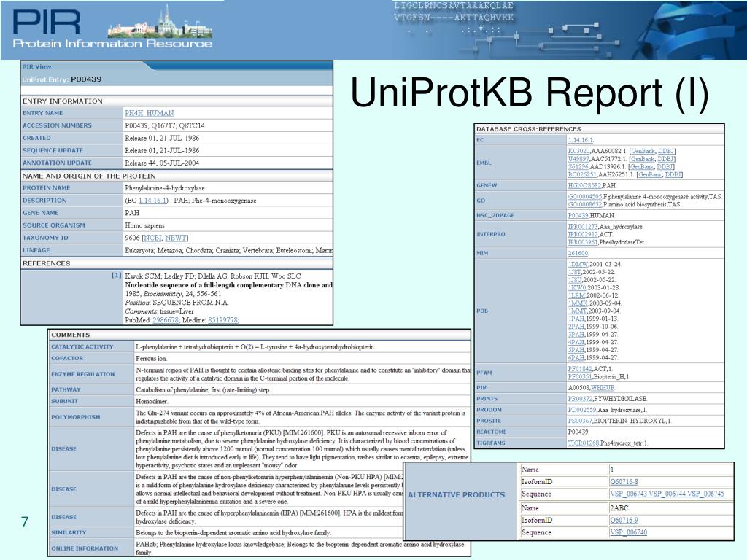Click GenBank link on the U49897 row
747x560 pixels.
(x=642, y=158)
